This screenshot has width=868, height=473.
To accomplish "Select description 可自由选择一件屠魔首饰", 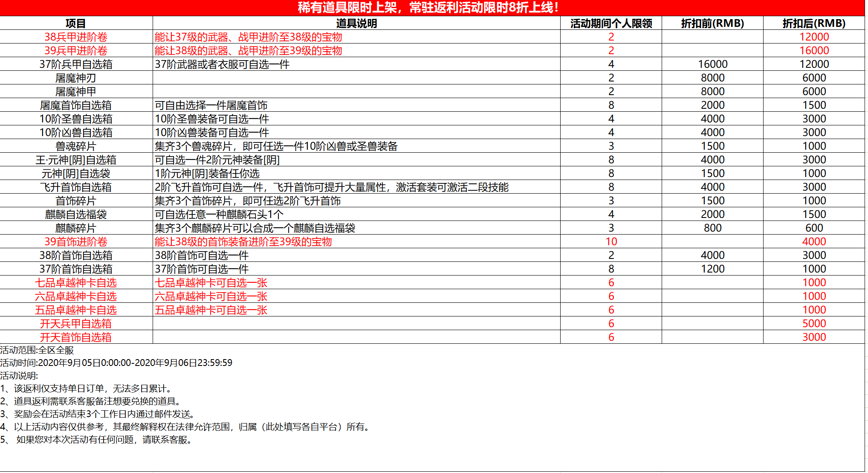I will 211,105.
